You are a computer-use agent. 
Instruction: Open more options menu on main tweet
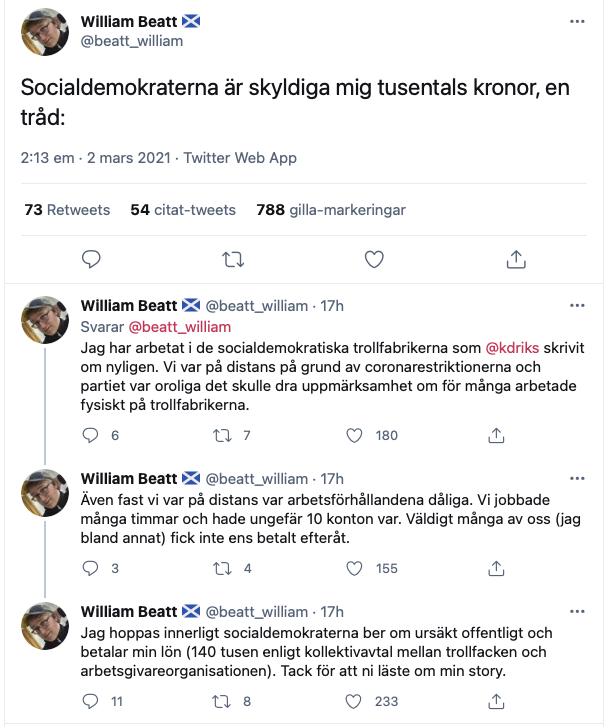[x=576, y=21]
